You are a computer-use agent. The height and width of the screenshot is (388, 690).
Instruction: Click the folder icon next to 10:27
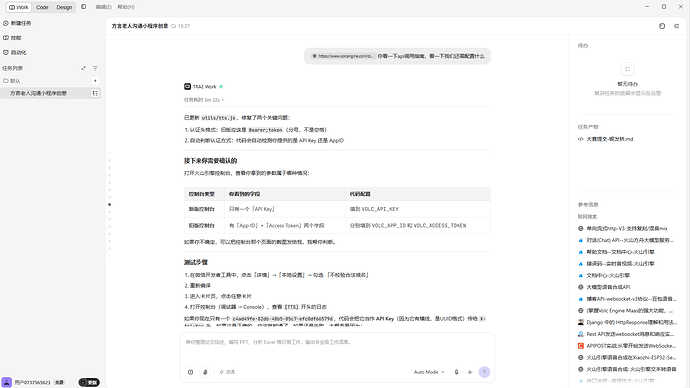pos(174,26)
